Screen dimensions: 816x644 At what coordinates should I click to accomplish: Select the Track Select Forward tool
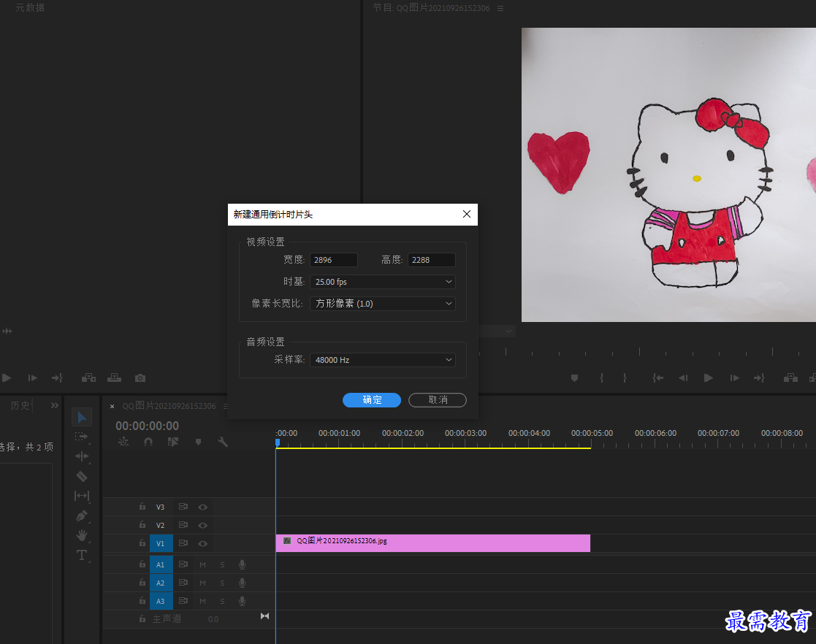coord(82,437)
